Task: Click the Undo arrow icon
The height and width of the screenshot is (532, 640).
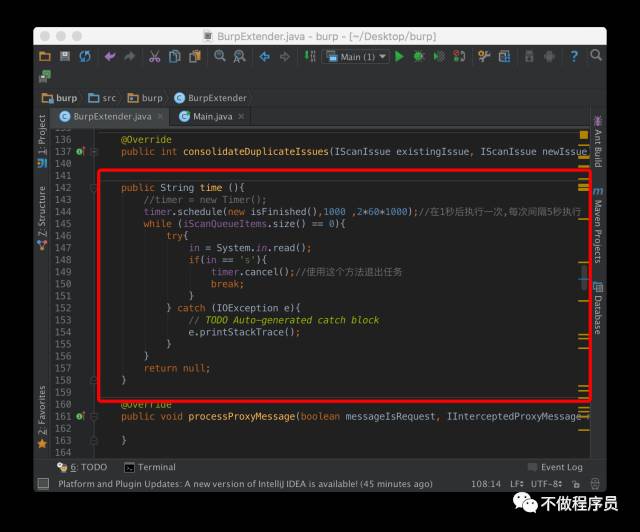Action: 110,56
